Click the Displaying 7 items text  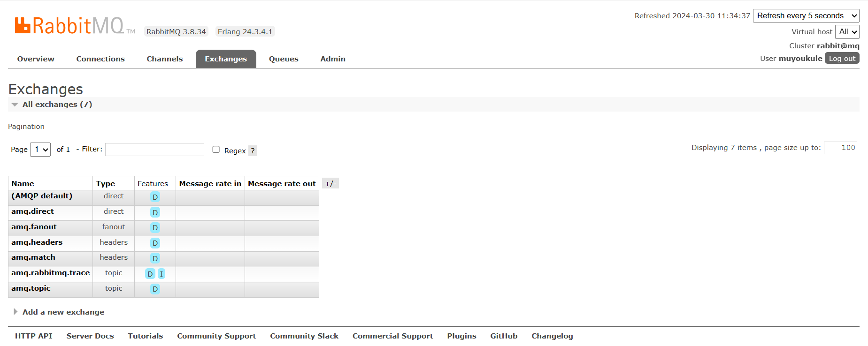tap(724, 148)
